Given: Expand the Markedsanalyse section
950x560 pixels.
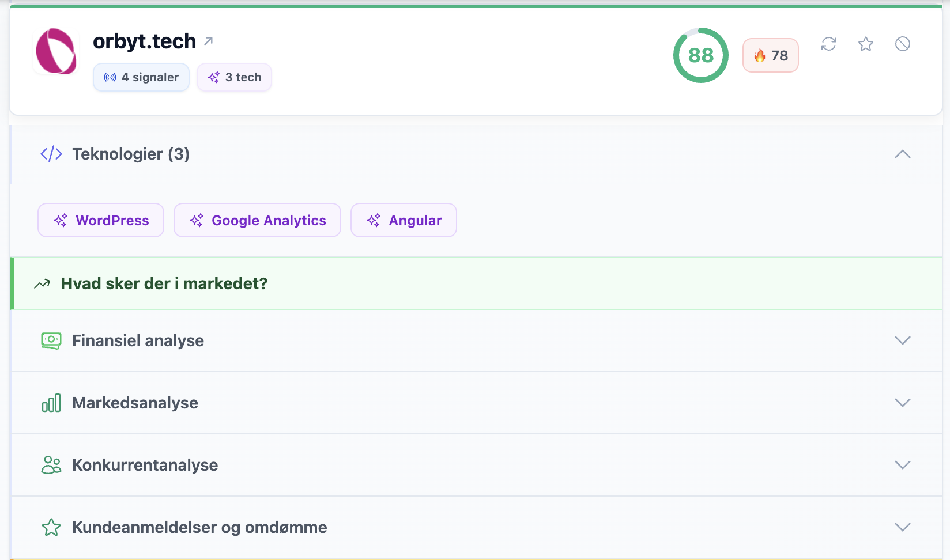Looking at the screenshot, I should click(x=902, y=403).
